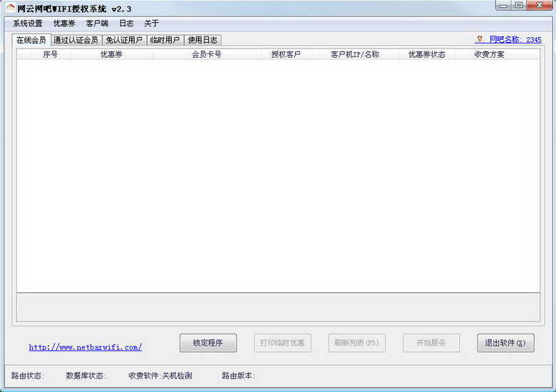Switch to the 通过认证会员 tab

coord(76,40)
